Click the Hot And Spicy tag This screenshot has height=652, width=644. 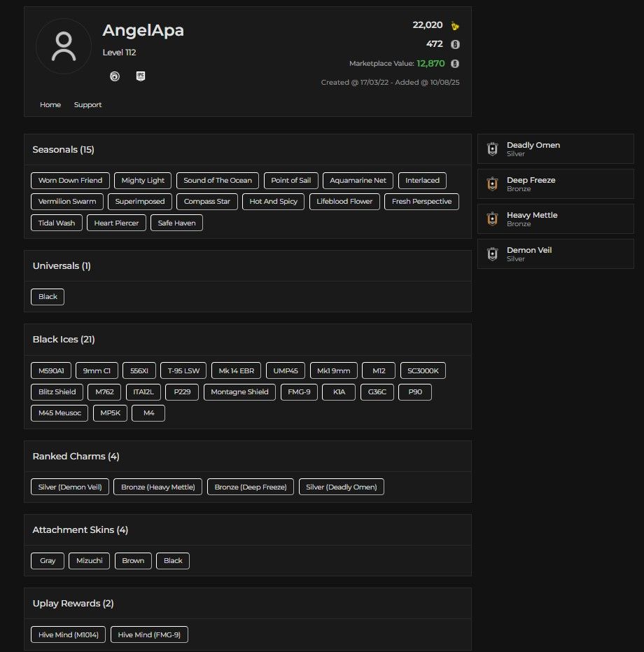(273, 202)
